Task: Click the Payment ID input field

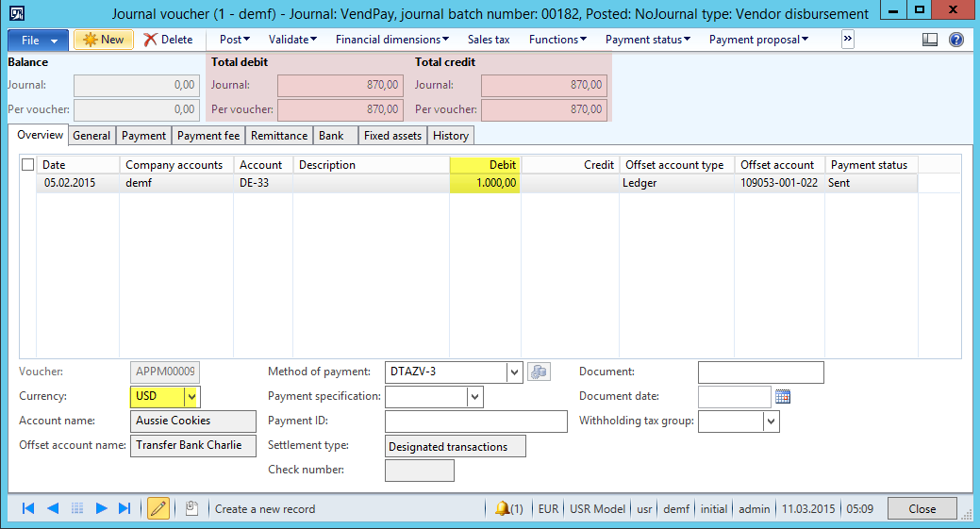Action: coord(475,422)
